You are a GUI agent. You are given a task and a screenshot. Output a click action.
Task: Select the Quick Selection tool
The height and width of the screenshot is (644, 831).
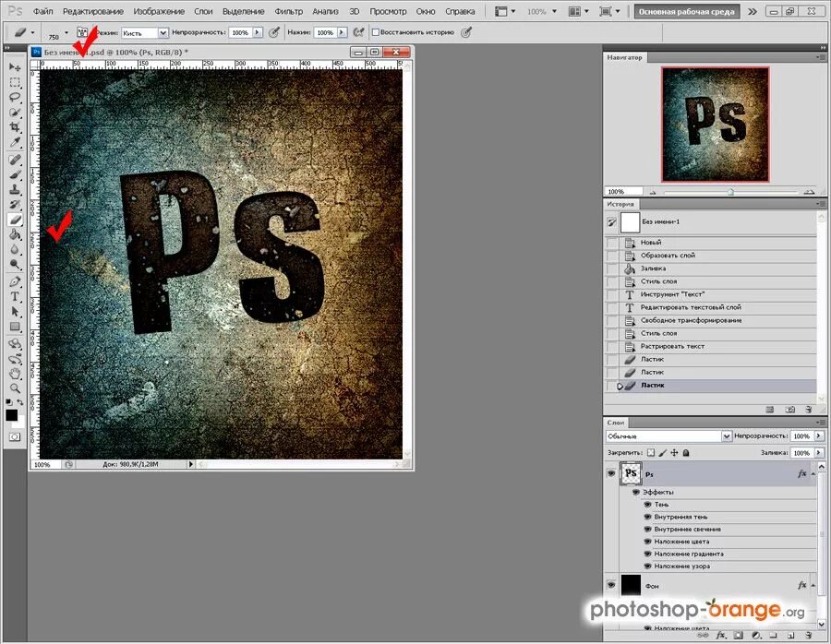click(15, 113)
